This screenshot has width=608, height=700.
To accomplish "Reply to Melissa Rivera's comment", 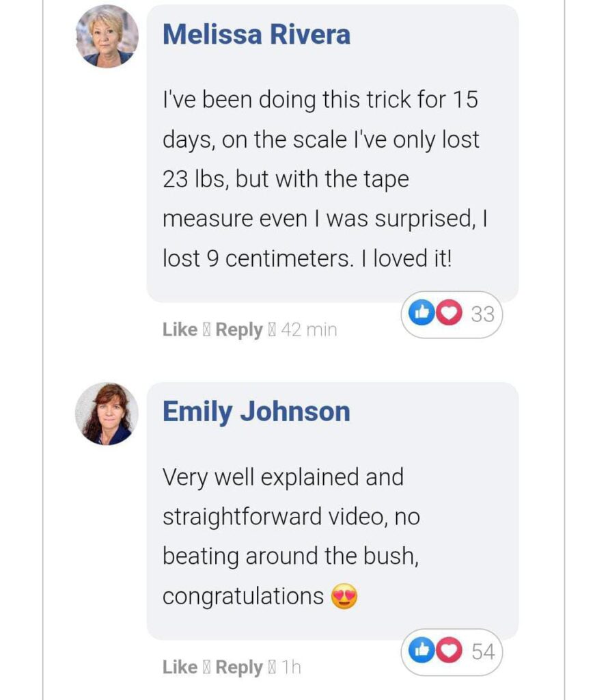I will 239,329.
